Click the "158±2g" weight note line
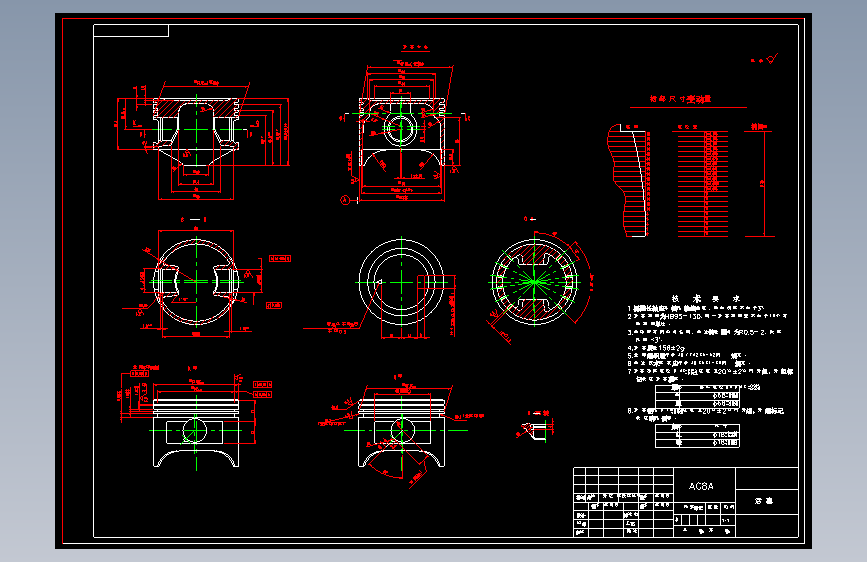The image size is (867, 562). click(656, 348)
